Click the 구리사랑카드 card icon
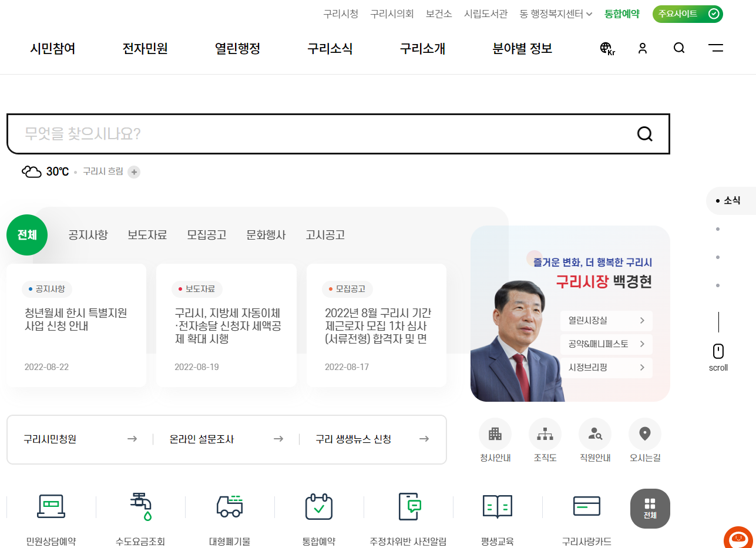This screenshot has width=756, height=548. tap(586, 506)
